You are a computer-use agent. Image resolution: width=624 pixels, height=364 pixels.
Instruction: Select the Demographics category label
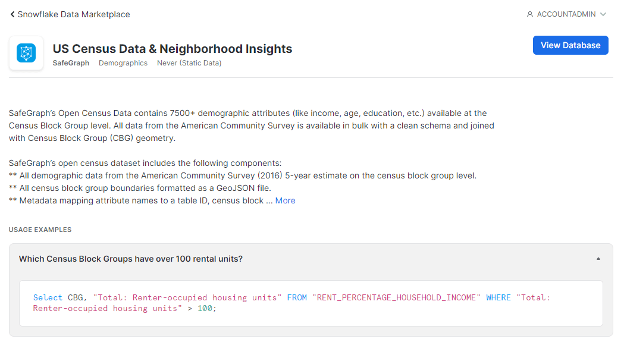point(123,63)
